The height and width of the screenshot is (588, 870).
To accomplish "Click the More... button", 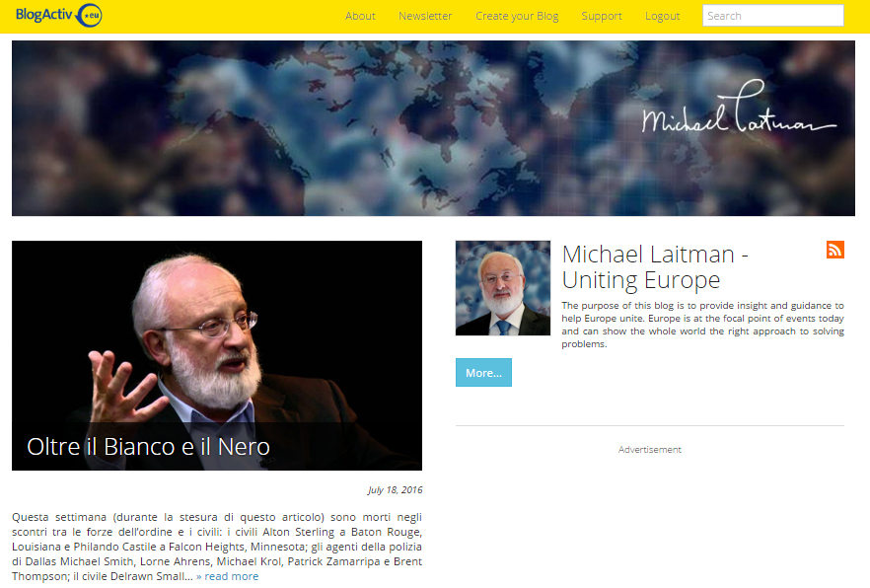I will pyautogui.click(x=483, y=373).
